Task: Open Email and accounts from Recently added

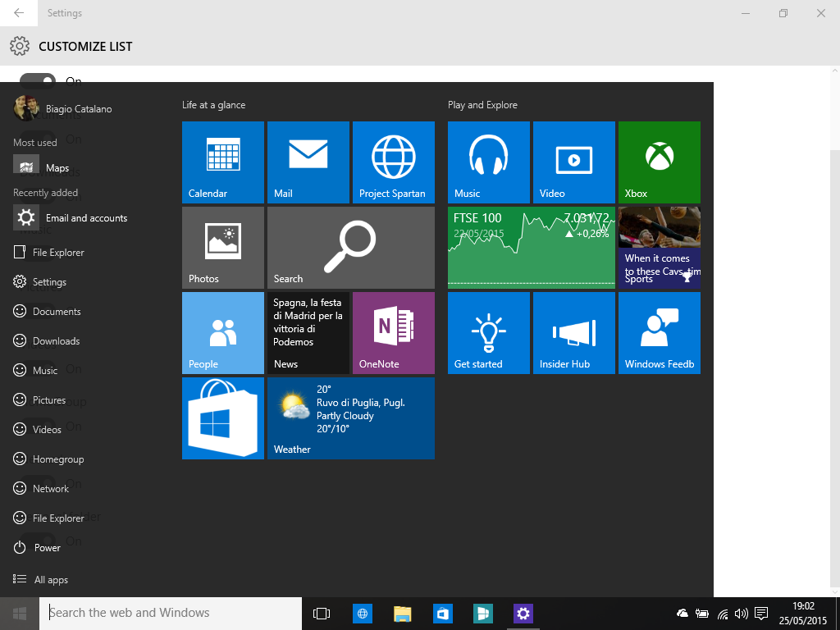Action: pyautogui.click(x=71, y=218)
